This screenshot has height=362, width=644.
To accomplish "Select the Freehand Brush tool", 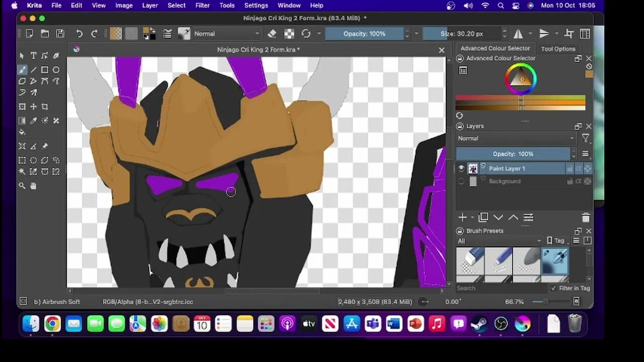I will (22, 69).
